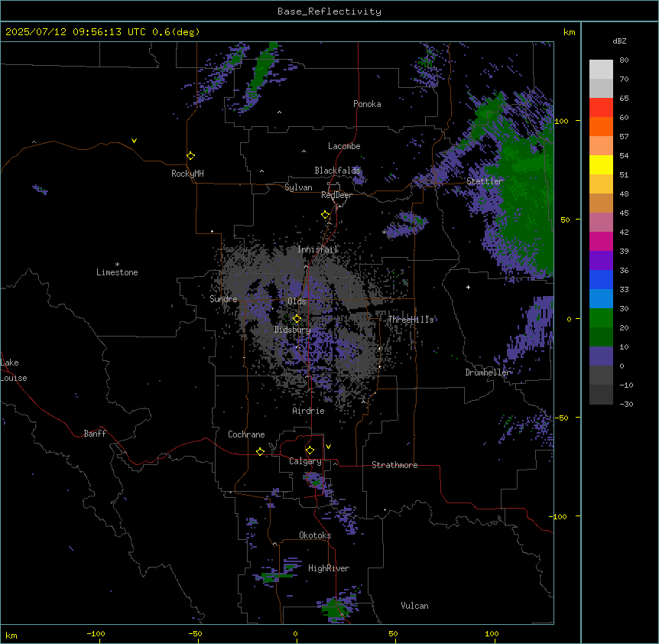
Task: Select the lightest gray top swatch in legend
Action: 601,70
